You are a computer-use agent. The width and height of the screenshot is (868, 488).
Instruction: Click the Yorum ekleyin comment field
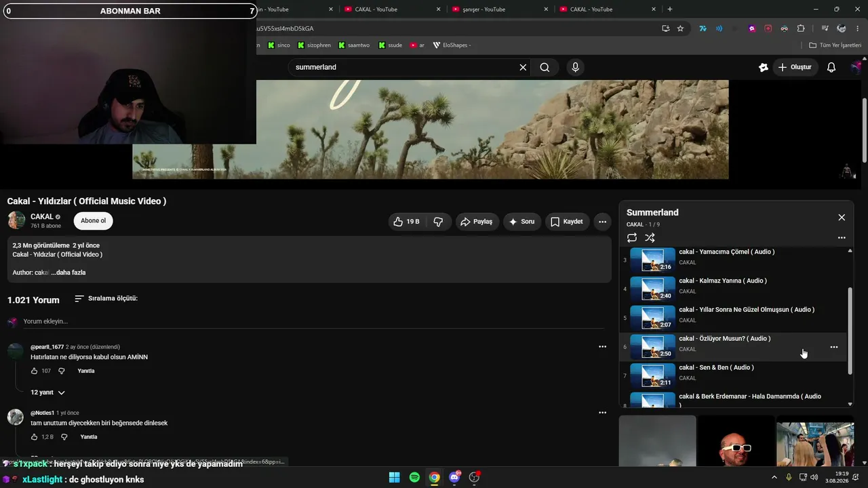pos(312,321)
